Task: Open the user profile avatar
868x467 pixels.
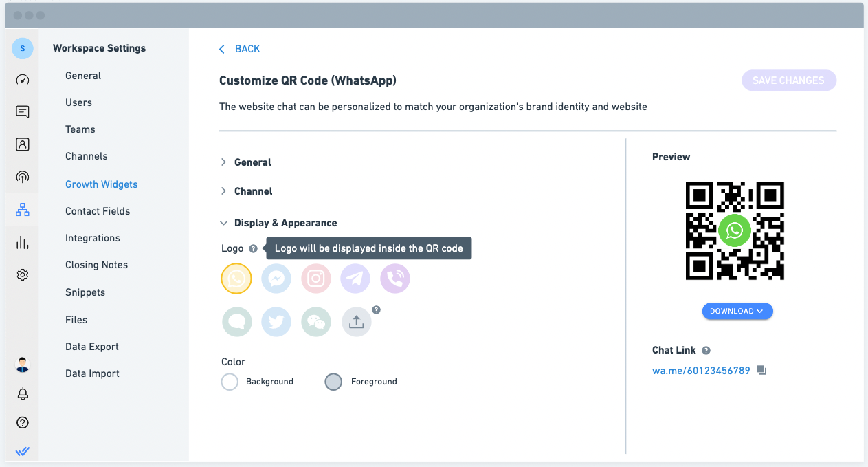Action: click(x=23, y=365)
